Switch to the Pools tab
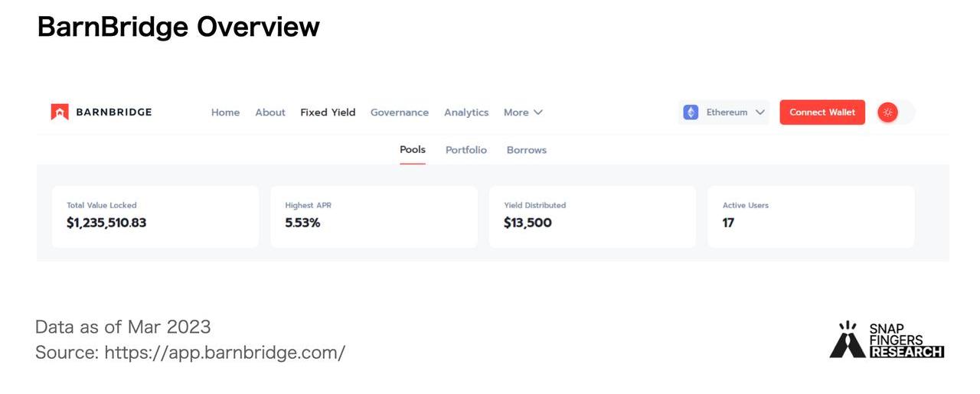The height and width of the screenshot is (394, 980). point(413,150)
